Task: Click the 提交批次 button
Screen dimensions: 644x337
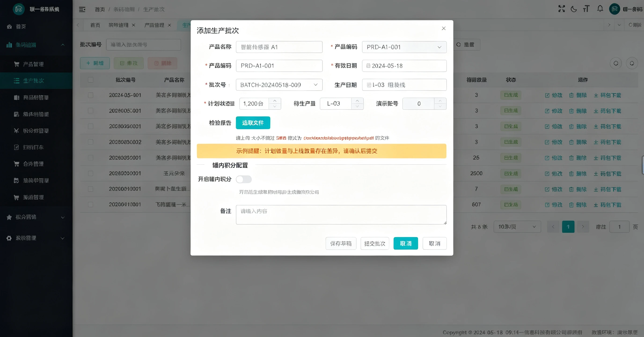Action: [375, 243]
